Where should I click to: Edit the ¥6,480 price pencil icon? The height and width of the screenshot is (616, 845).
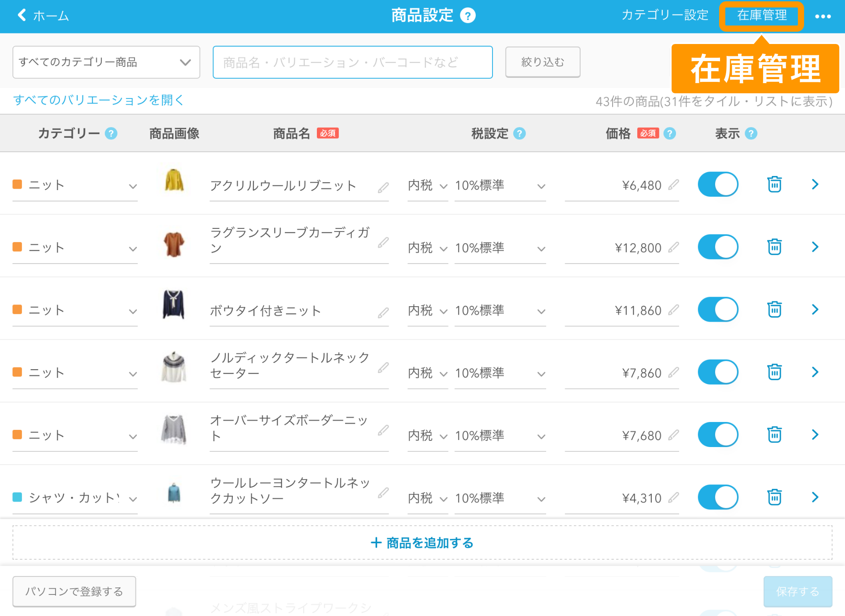click(x=673, y=185)
